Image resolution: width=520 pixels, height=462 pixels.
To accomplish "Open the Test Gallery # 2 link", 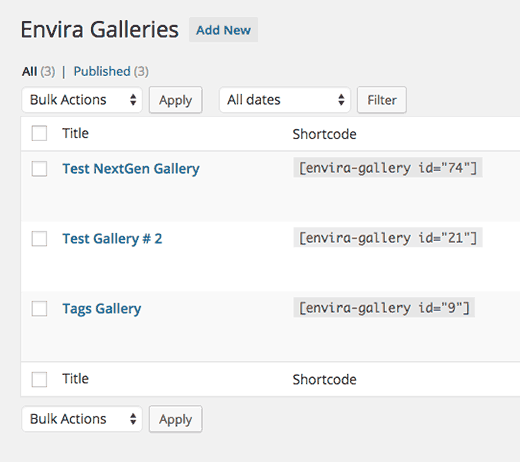I will (112, 239).
